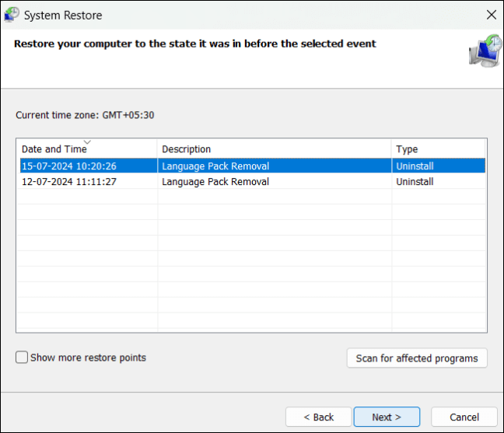Click the computer restore icon in header
This screenshot has height=433, width=504.
point(485,50)
